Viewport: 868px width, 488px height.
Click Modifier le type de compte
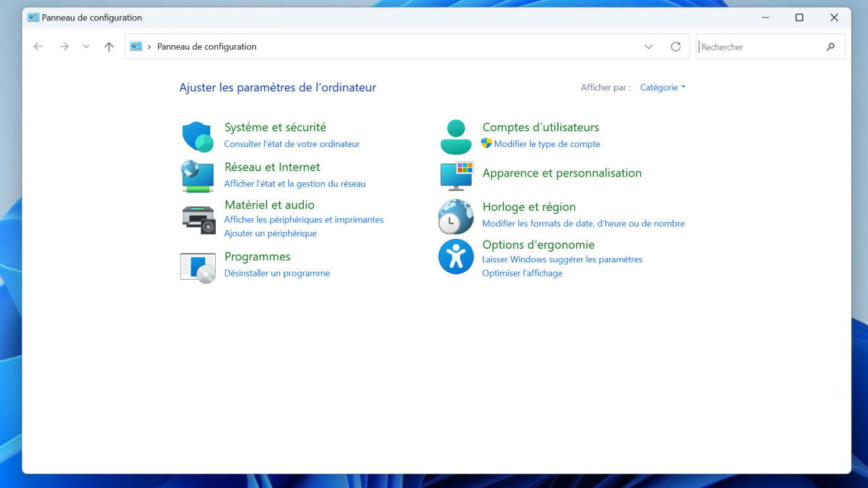(547, 144)
